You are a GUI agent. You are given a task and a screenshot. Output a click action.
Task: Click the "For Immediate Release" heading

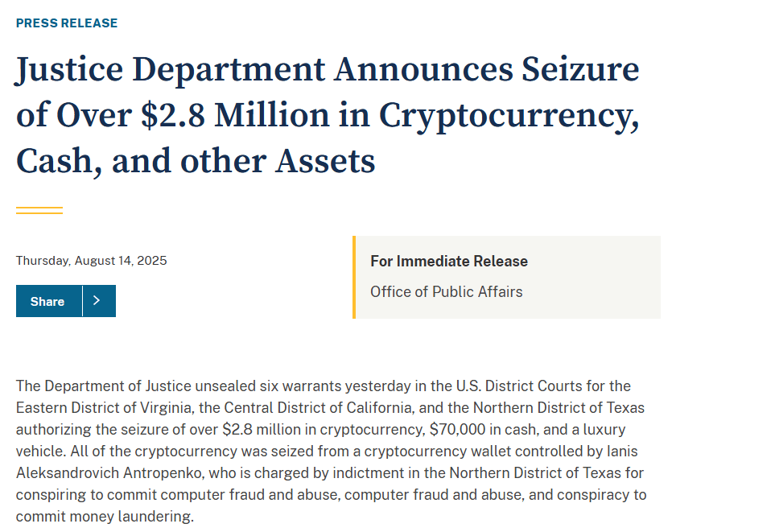(449, 262)
